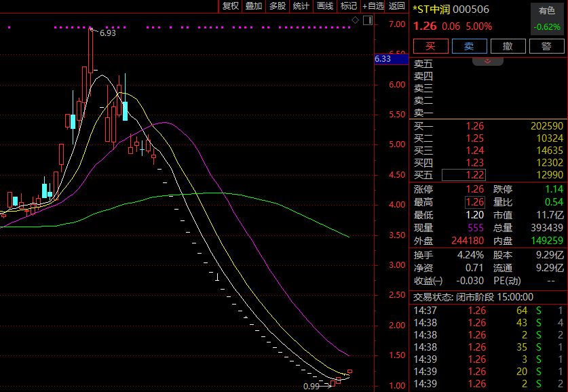
Task: Select the 画线 drawing tool
Action: (x=324, y=6)
